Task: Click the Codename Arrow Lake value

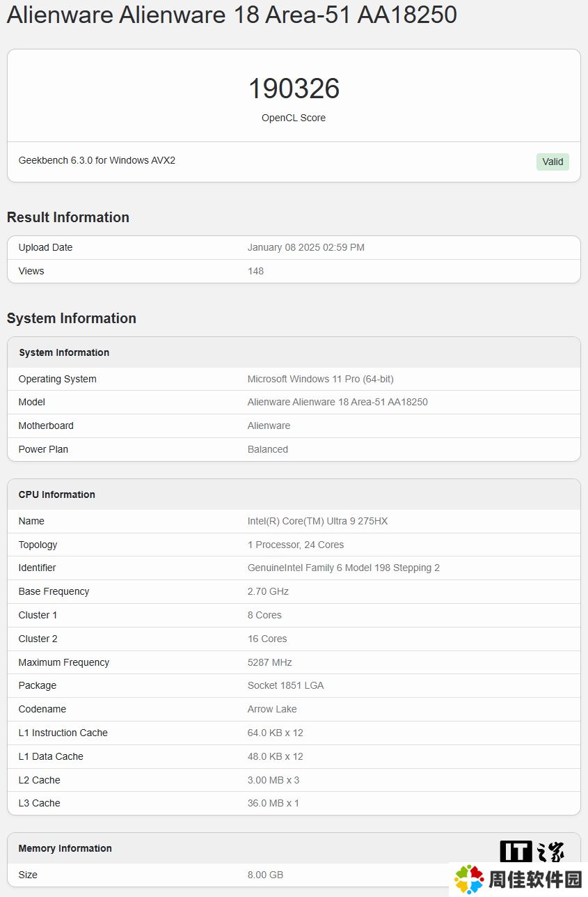Action: click(x=272, y=709)
